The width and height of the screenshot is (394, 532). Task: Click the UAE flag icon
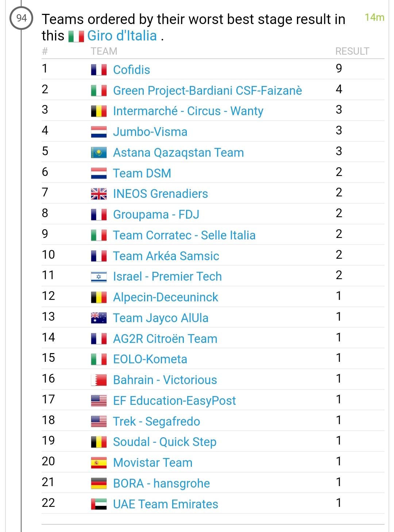(x=99, y=504)
